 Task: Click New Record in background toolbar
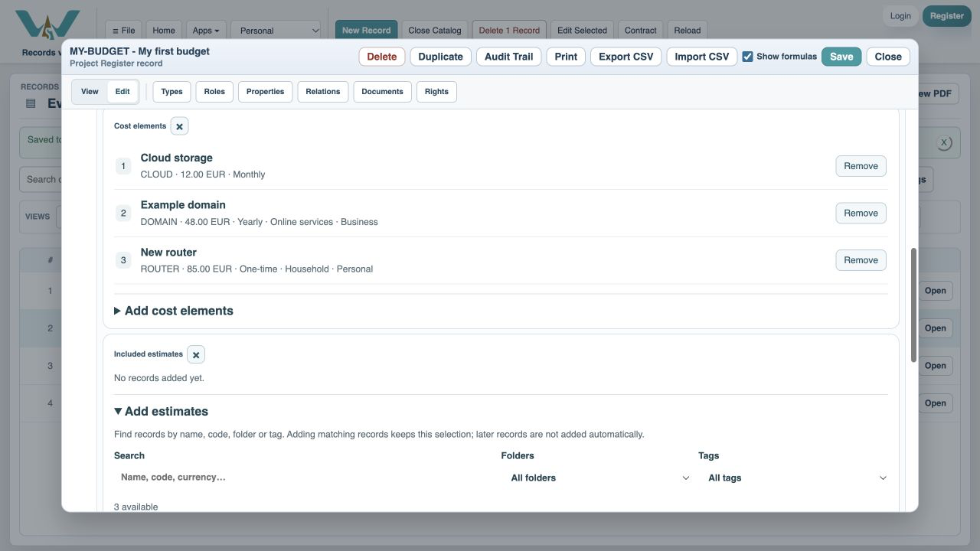pos(366,31)
